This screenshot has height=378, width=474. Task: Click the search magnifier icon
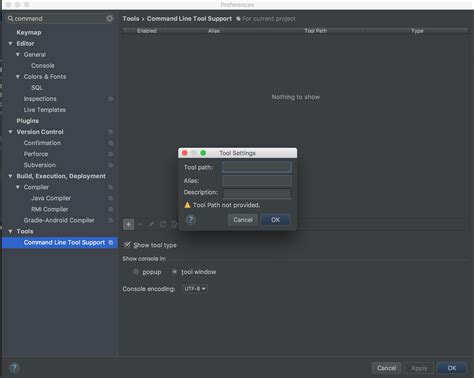11,18
